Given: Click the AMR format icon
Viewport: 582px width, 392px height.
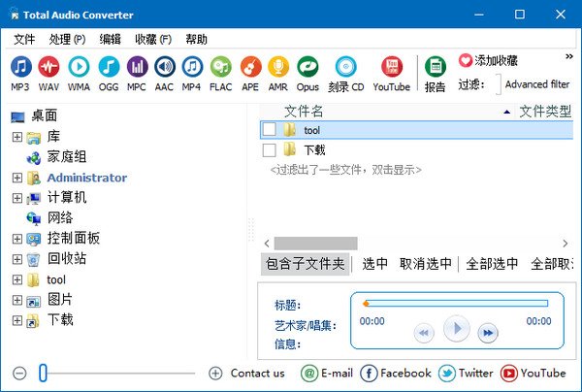Looking at the screenshot, I should [278, 67].
